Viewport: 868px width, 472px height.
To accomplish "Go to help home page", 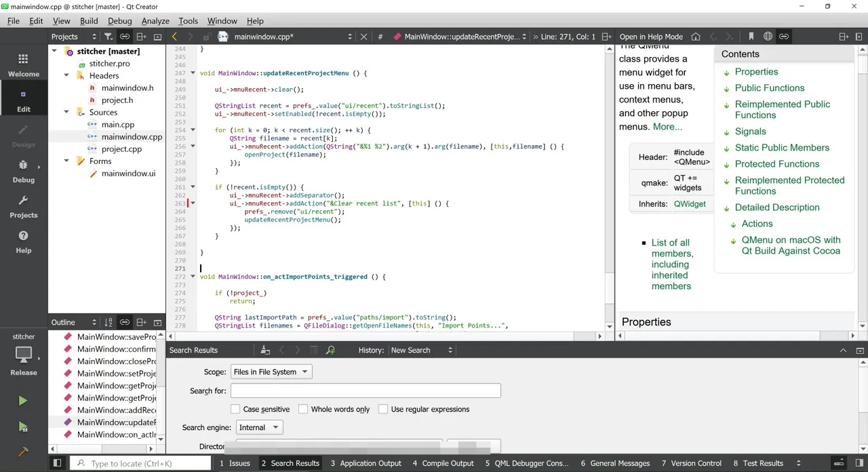I will [x=696, y=37].
